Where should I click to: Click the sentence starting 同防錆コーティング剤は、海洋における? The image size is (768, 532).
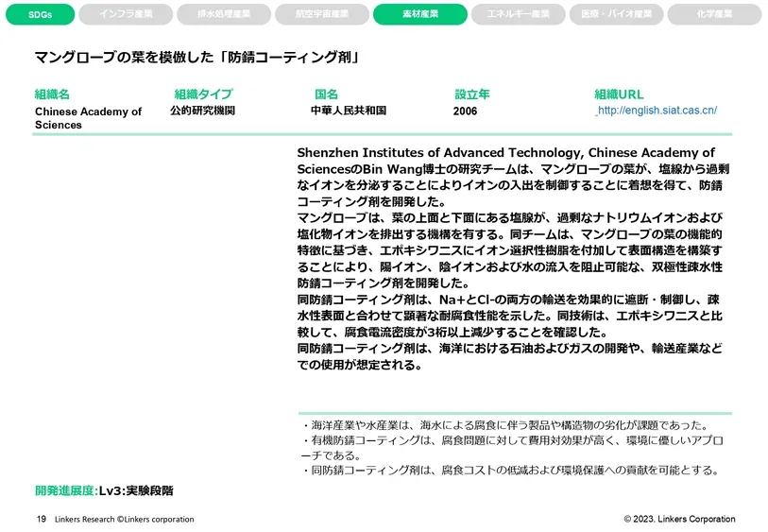click(509, 356)
